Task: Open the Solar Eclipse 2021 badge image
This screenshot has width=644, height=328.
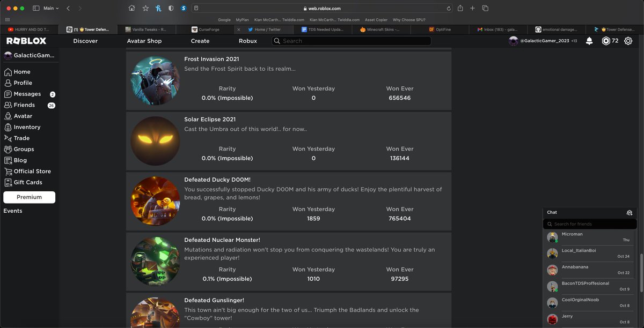Action: [155, 141]
